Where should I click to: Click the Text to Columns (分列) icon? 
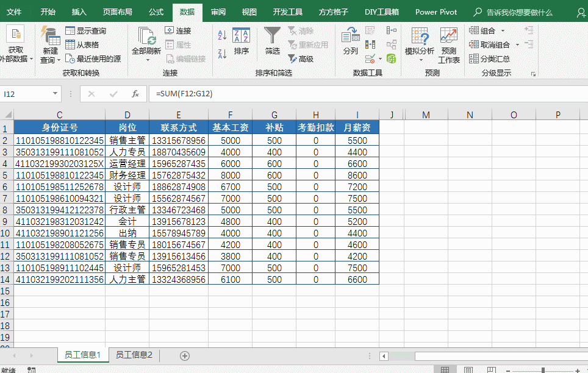click(350, 41)
